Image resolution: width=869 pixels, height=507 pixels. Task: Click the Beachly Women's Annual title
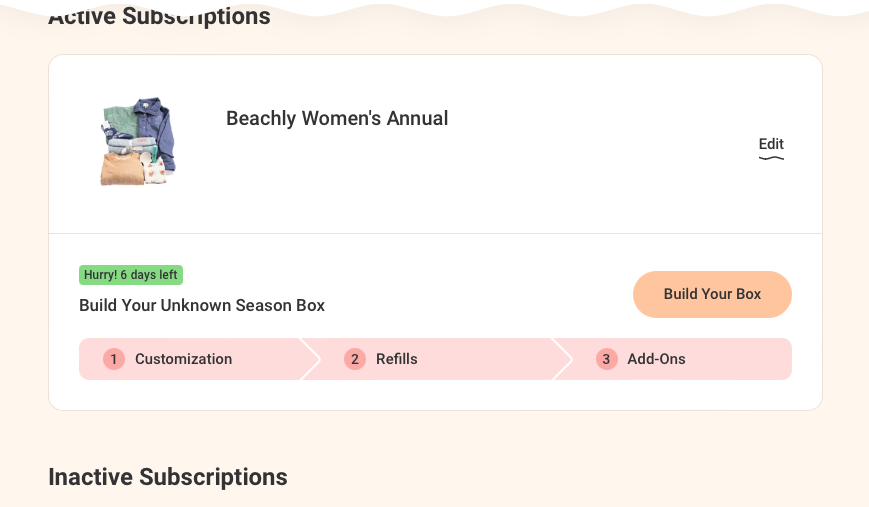(337, 118)
